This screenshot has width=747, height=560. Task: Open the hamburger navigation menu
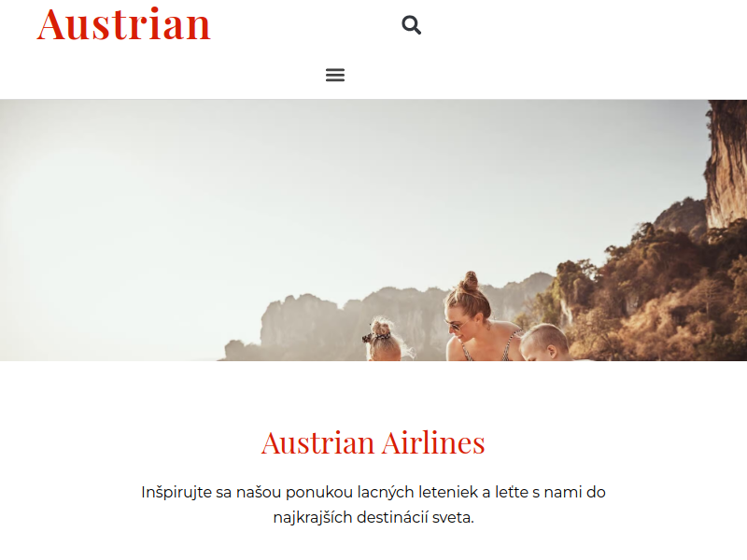(x=335, y=75)
